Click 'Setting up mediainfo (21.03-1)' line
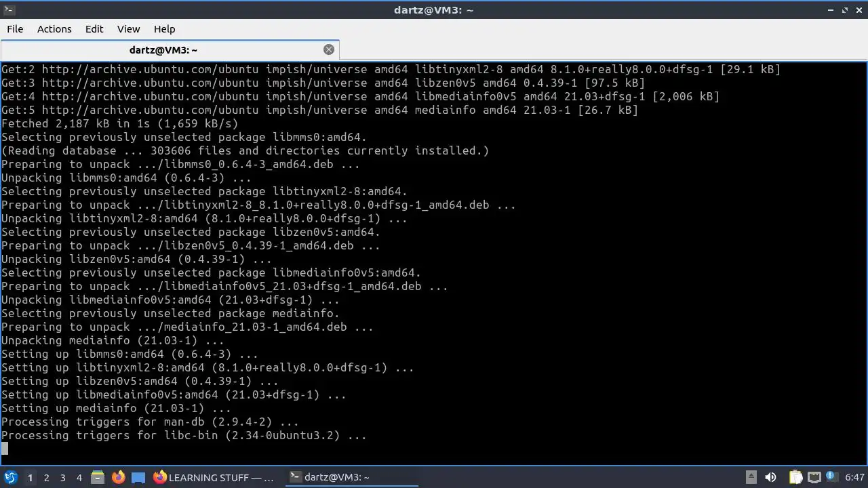868x488 pixels. pos(116,408)
